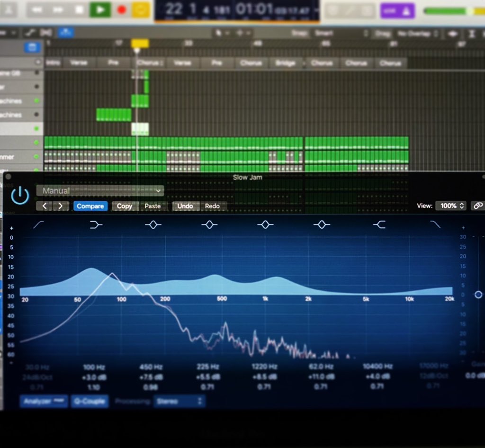The width and height of the screenshot is (485, 448).
Task: Toggle the first parametric bell band icon
Action: 153,224
